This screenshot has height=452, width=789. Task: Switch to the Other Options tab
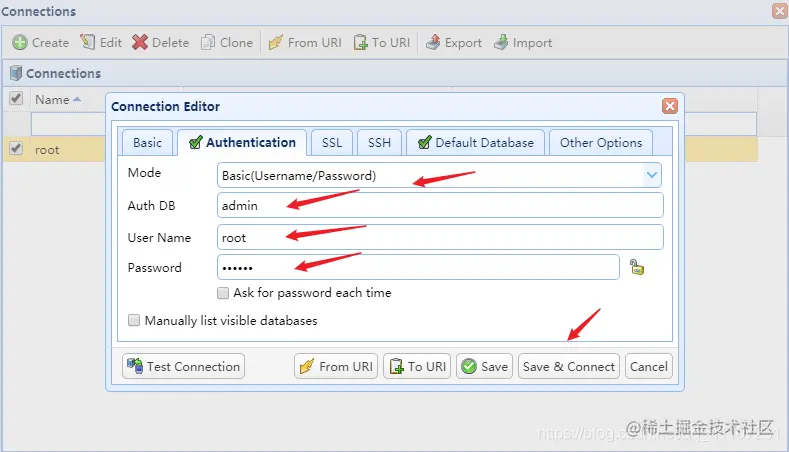point(601,143)
